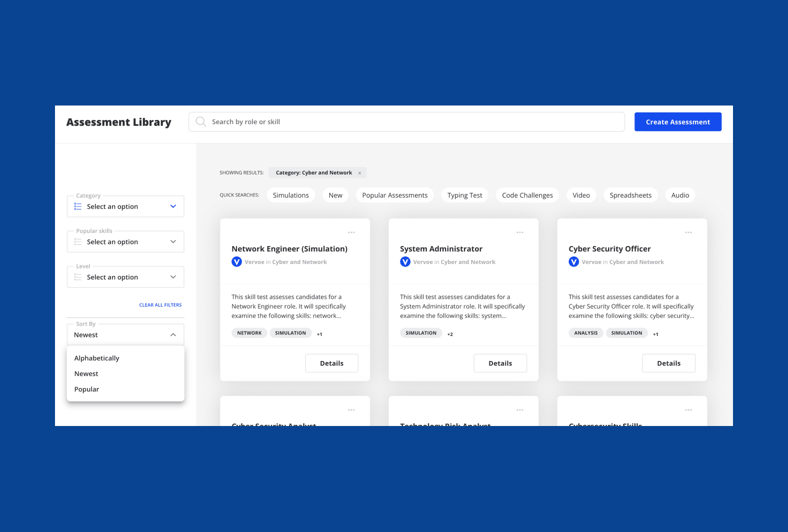Click the search magnifier icon
This screenshot has width=788, height=532.
pos(201,122)
